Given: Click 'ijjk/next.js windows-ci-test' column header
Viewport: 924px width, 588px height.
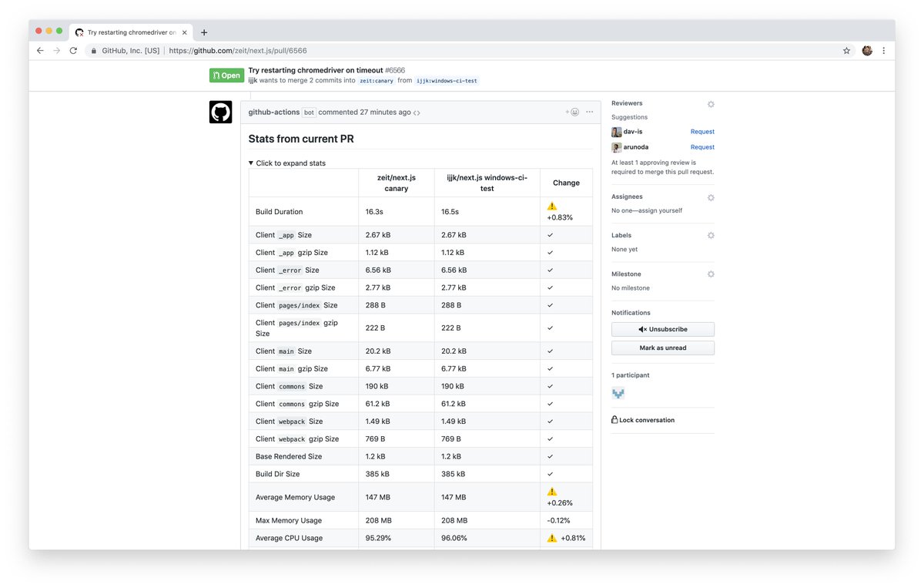Looking at the screenshot, I should click(x=487, y=183).
